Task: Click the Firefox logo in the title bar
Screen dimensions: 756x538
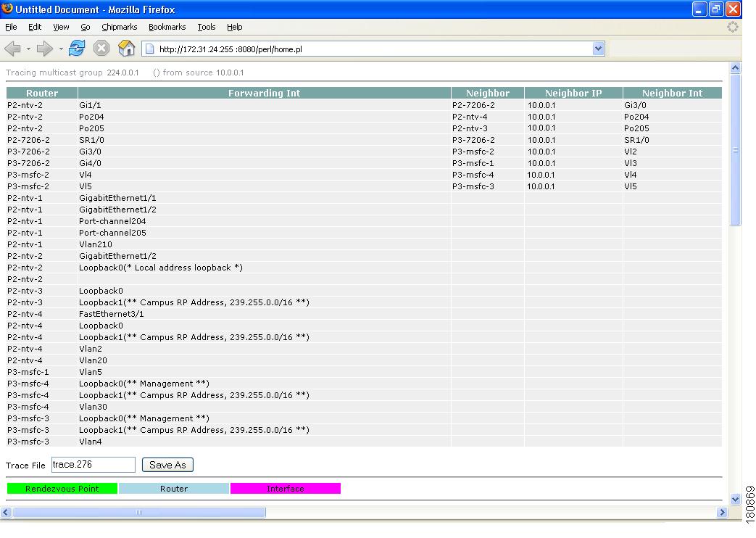Action: [7, 9]
